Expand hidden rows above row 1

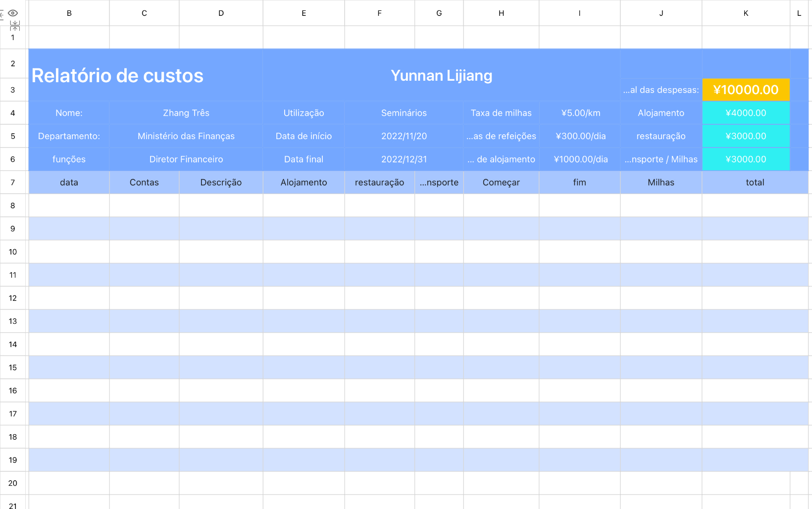pos(15,26)
